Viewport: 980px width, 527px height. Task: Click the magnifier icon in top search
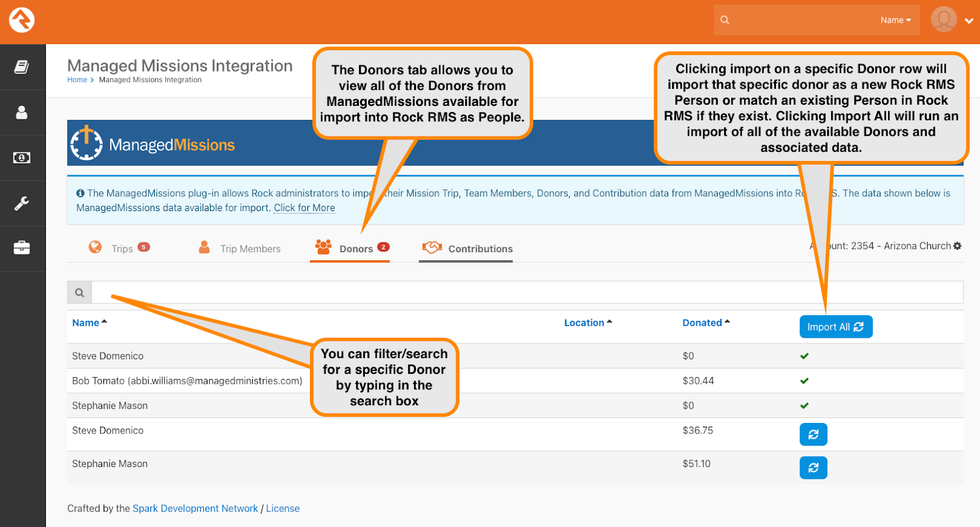point(725,20)
